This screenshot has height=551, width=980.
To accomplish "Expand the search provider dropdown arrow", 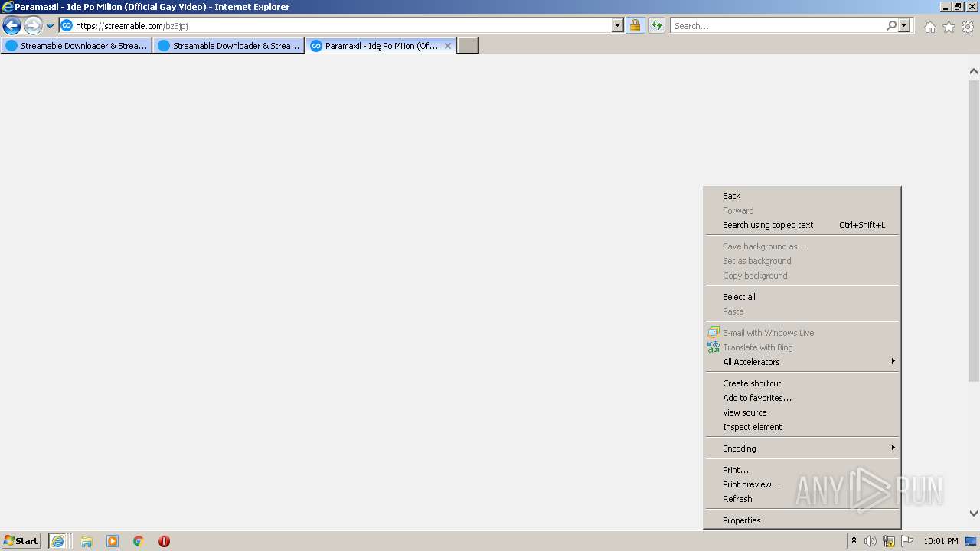I will tap(904, 26).
